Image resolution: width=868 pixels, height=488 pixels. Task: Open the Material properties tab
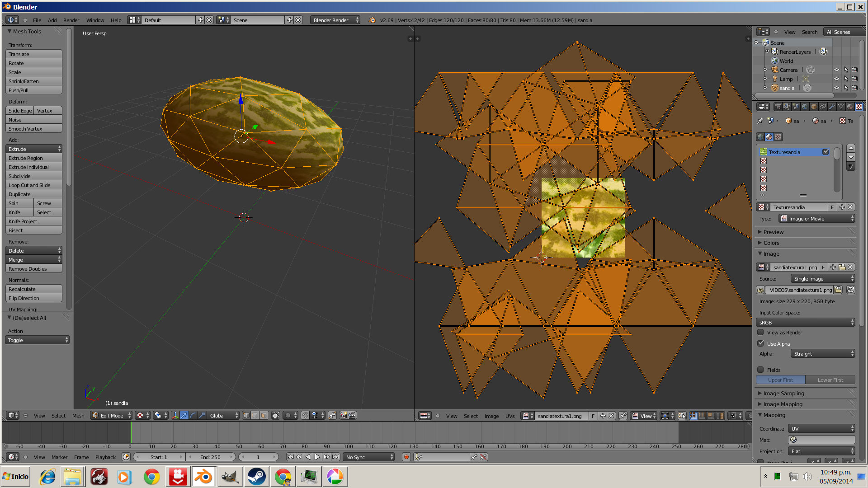click(x=850, y=107)
